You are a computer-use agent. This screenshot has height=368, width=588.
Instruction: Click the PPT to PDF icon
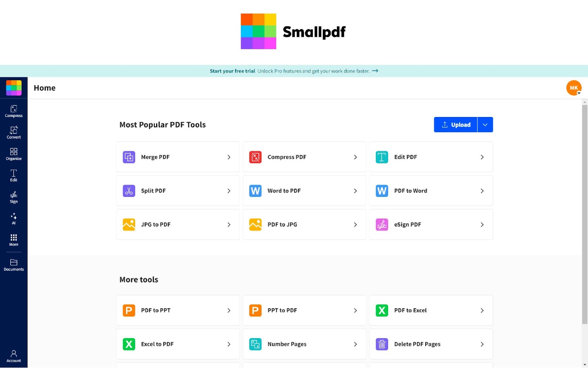coord(255,311)
